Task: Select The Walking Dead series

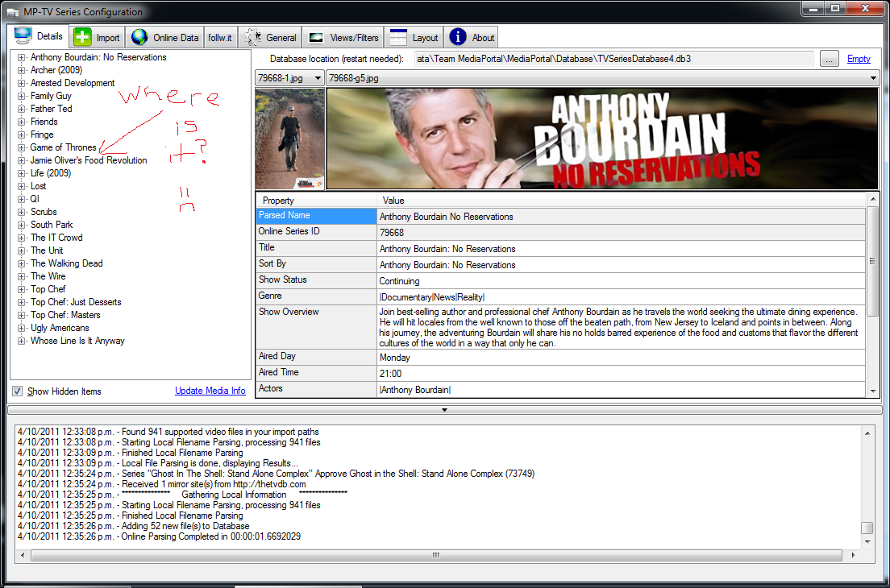Action: (66, 263)
